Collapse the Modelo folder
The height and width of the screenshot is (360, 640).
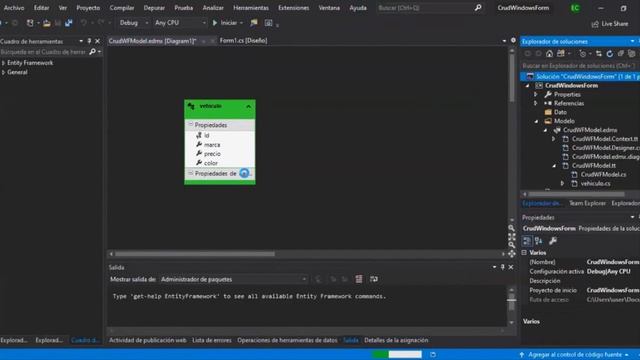tap(536, 122)
